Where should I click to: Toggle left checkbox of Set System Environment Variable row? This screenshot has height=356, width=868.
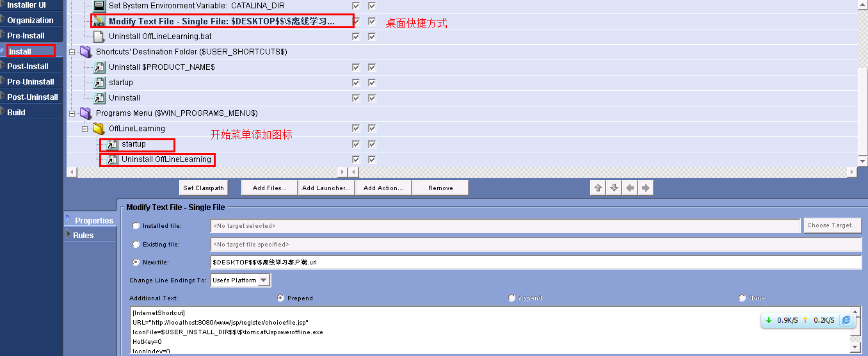point(356,6)
